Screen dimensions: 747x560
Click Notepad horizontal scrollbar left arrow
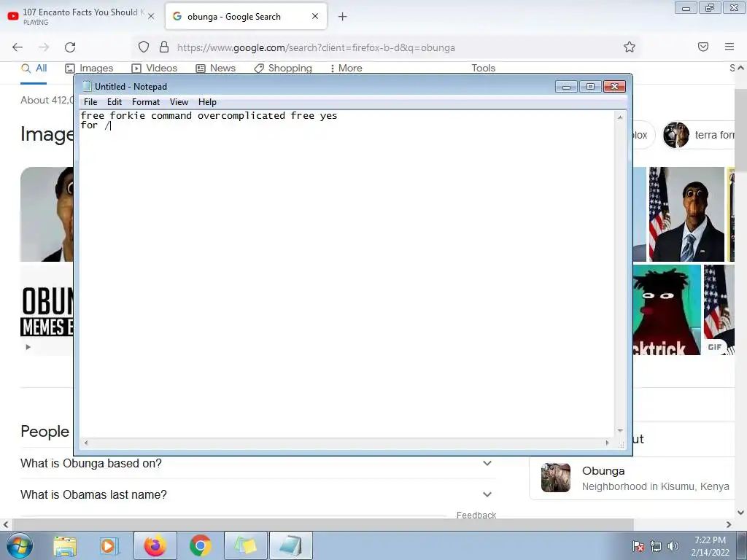pos(86,443)
